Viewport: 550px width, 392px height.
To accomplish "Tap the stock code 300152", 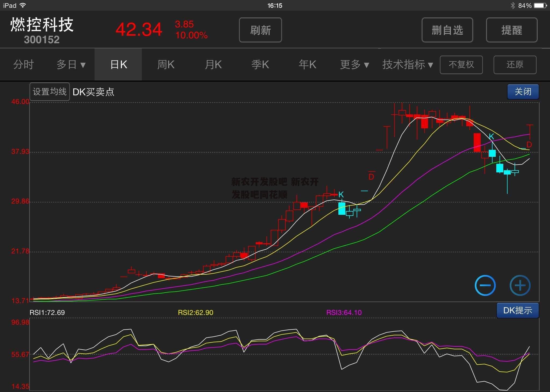I will pyautogui.click(x=42, y=40).
